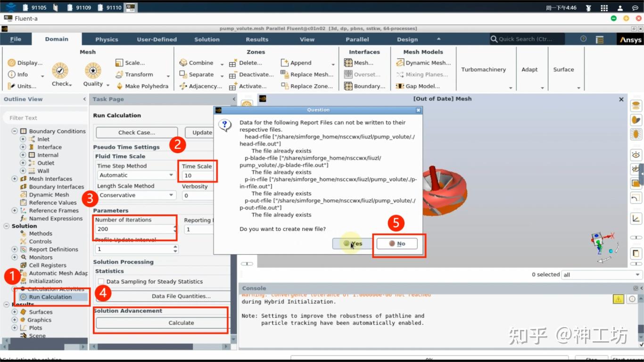Open the Gap Model dialog
The height and width of the screenshot is (362, 644).
(x=418, y=86)
